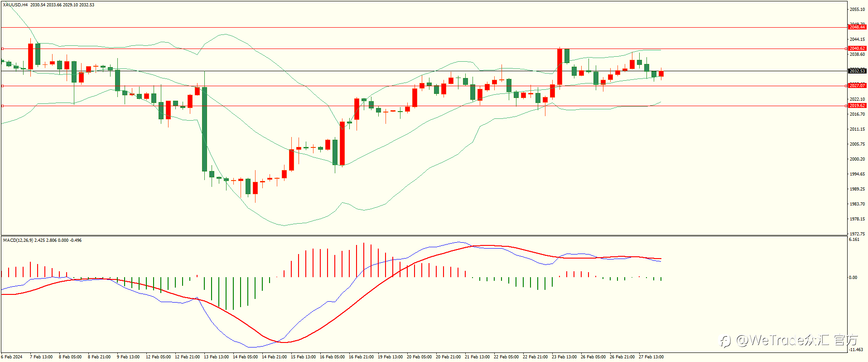This screenshot has width=868, height=362.
Task: Click the 12 Feb 05:00 time label
Action: pos(158,357)
